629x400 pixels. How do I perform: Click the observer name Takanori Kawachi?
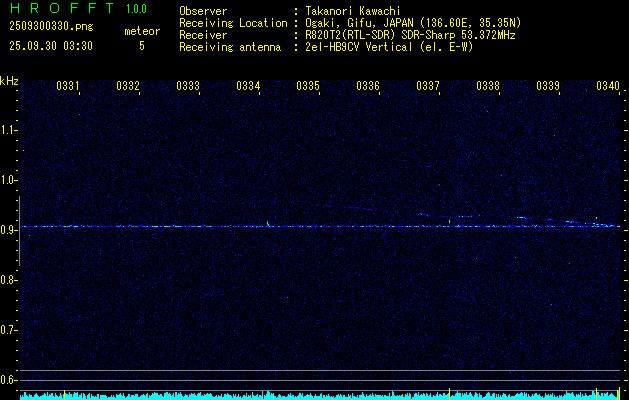pyautogui.click(x=351, y=11)
